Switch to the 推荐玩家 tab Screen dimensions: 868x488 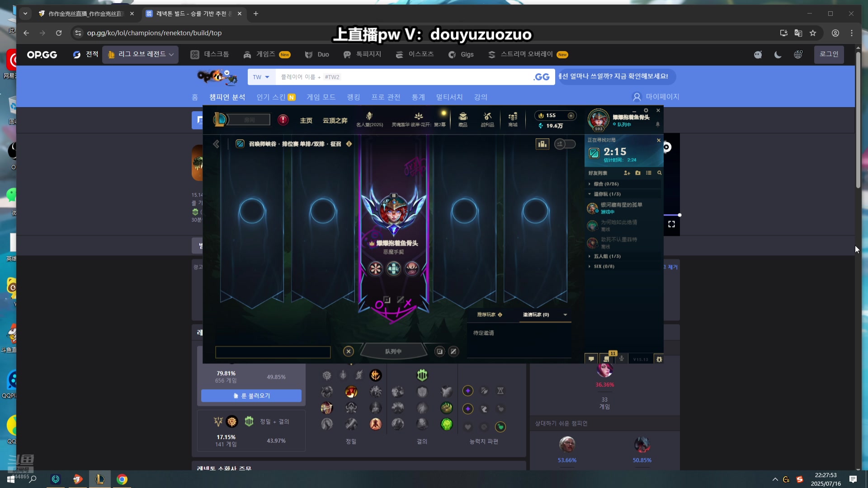tap(490, 314)
